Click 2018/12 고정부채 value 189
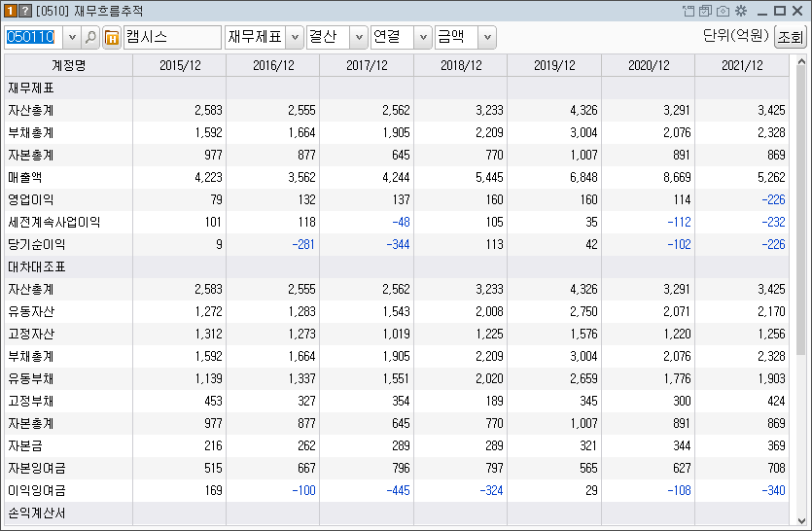 [x=494, y=401]
